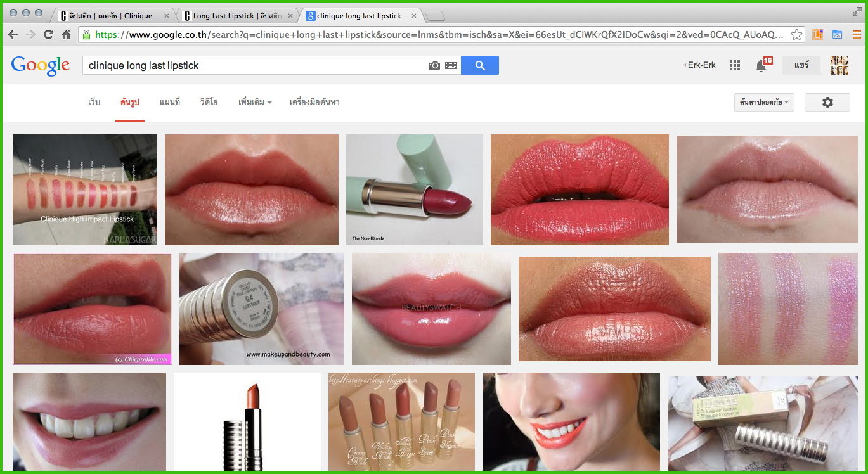
Task: Open the Chrome hamburger menu
Action: (x=856, y=35)
